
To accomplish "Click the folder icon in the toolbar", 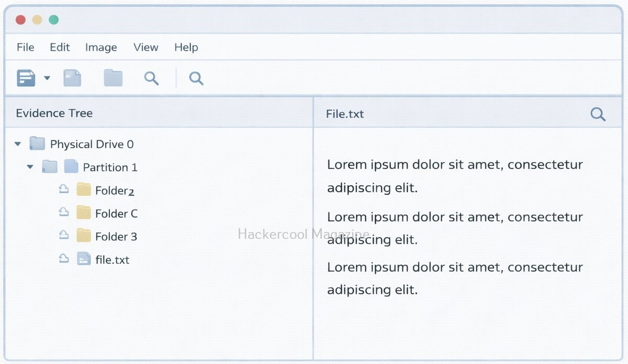I will (x=113, y=78).
